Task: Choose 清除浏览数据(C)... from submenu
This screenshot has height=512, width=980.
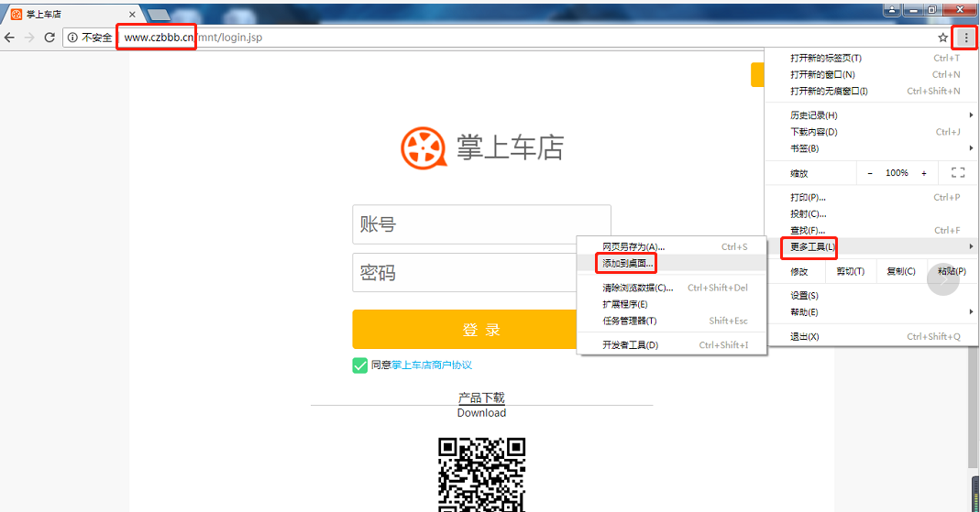Action: coord(637,288)
